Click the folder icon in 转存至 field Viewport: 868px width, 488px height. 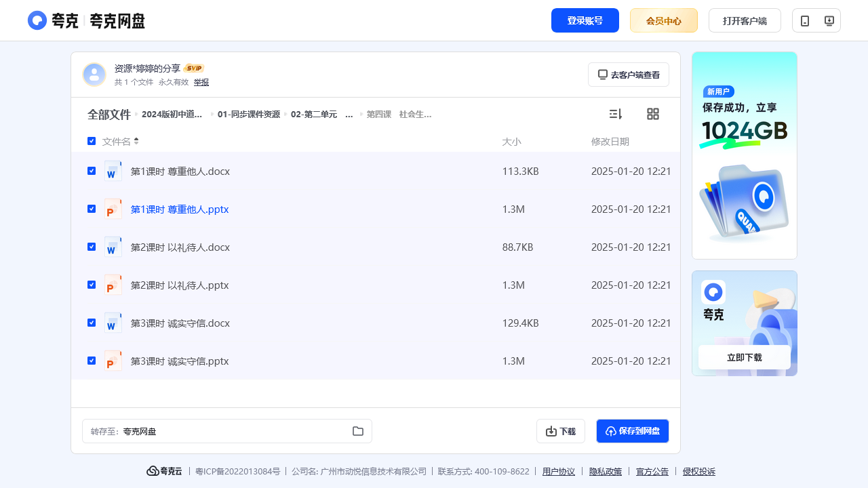358,431
